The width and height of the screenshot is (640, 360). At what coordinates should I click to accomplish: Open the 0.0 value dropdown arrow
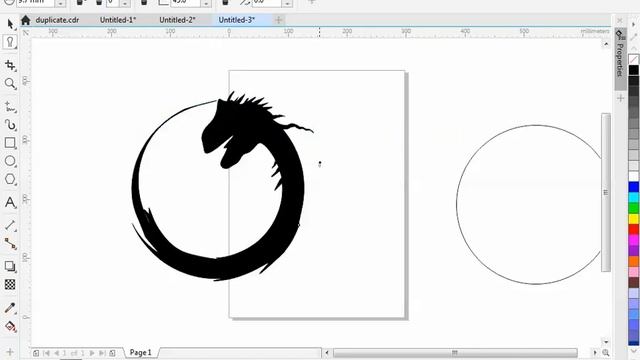click(x=287, y=3)
